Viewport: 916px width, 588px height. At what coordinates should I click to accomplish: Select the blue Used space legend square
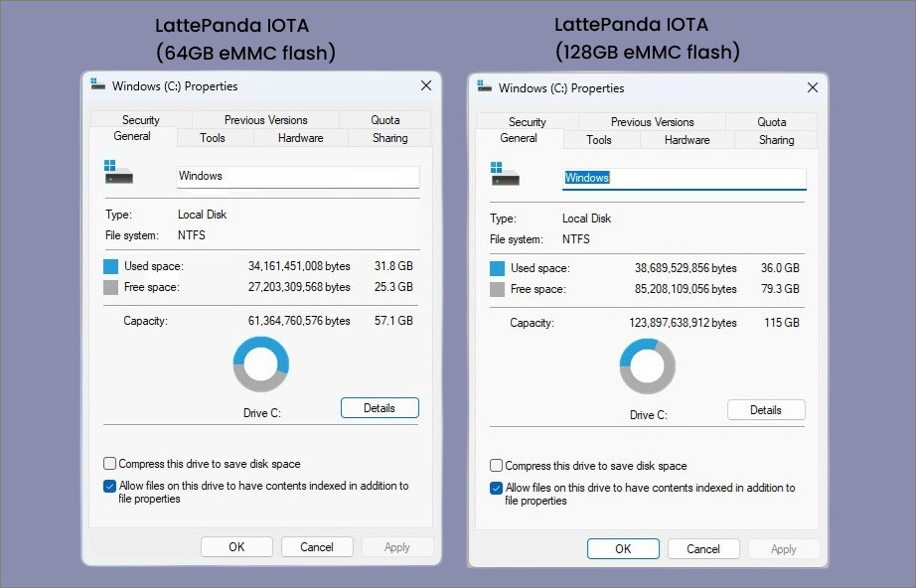(x=111, y=265)
